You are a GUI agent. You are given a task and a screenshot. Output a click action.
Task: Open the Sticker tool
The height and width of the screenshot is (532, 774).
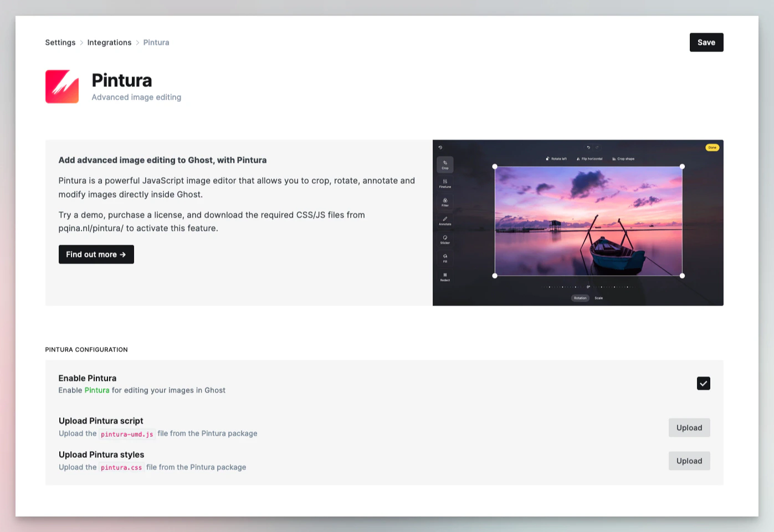tap(445, 239)
